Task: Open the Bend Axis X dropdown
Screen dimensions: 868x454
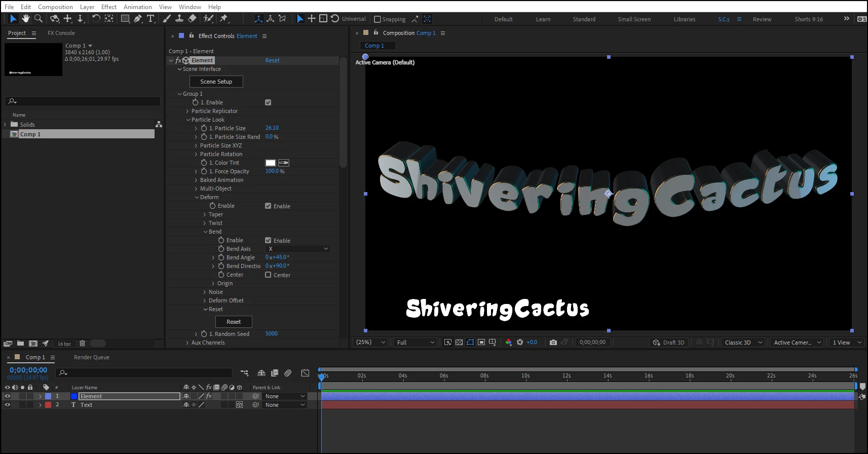Action: (298, 249)
